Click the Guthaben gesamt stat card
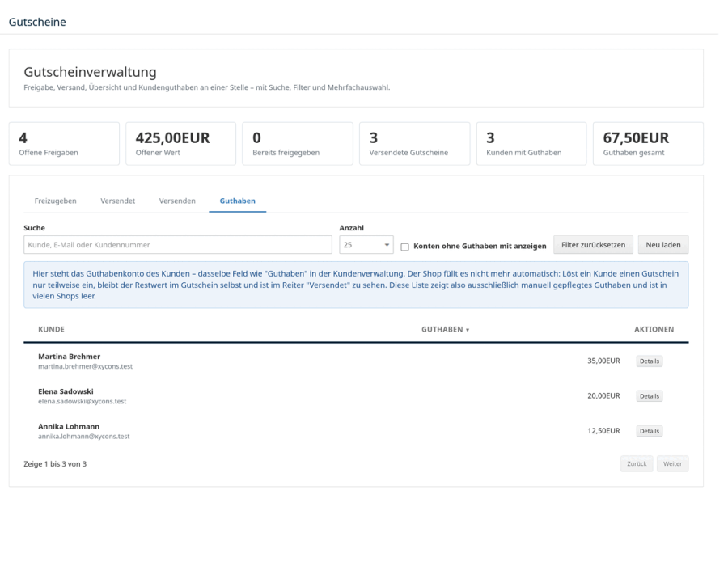 (648, 144)
